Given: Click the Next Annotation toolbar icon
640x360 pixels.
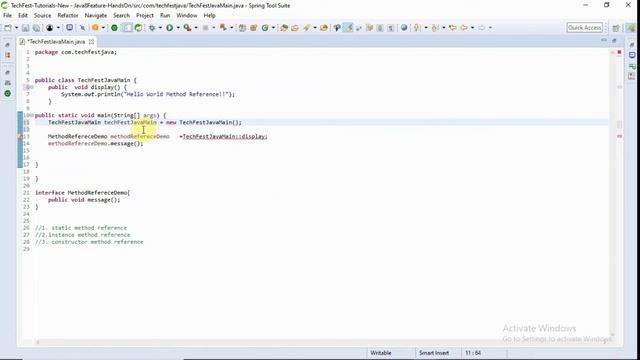Looking at the screenshot, I should pyautogui.click(x=417, y=28).
